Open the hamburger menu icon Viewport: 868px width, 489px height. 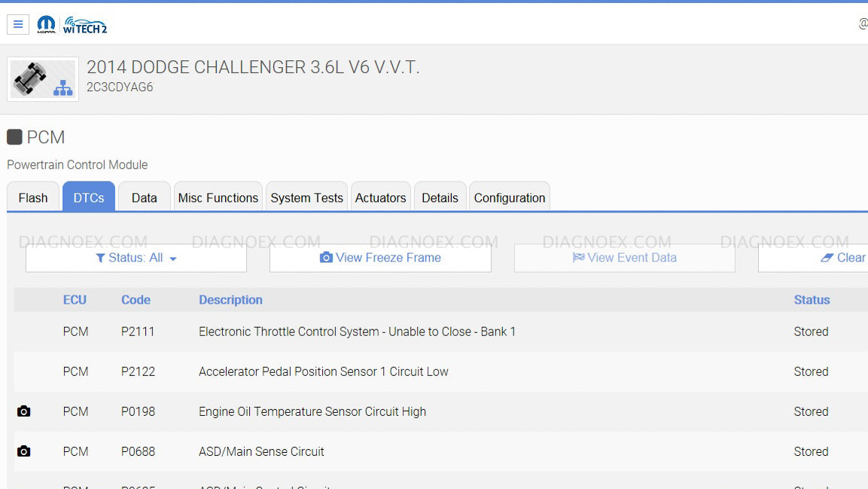point(18,24)
